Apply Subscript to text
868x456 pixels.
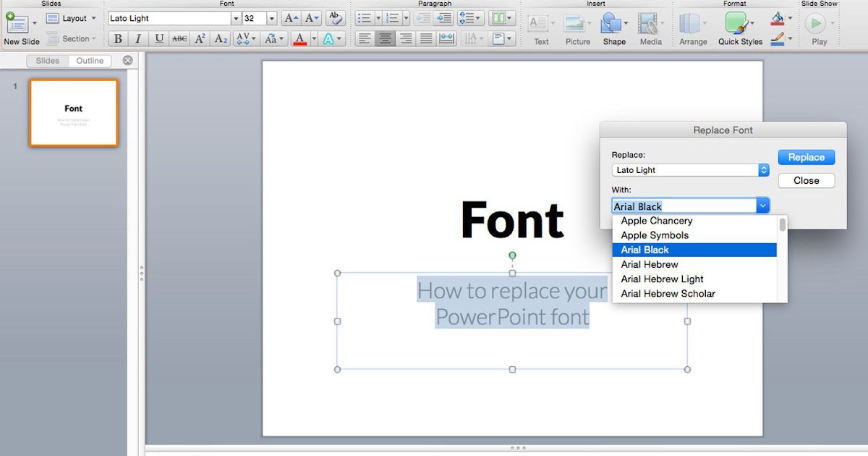coord(221,39)
